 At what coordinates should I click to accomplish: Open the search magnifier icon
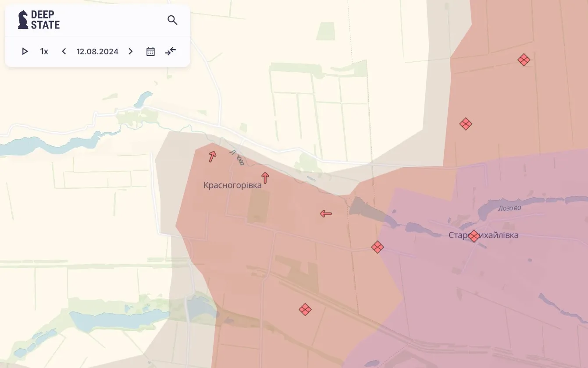[x=172, y=20]
